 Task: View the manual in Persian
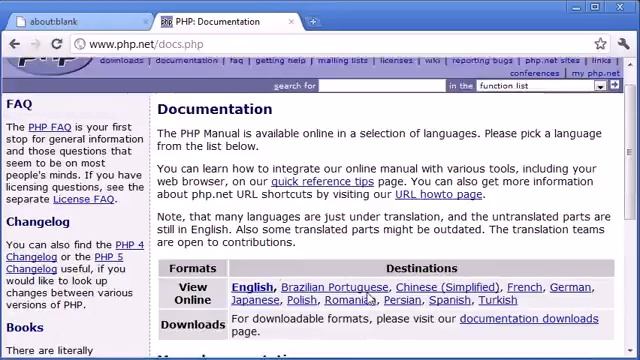pos(402,300)
